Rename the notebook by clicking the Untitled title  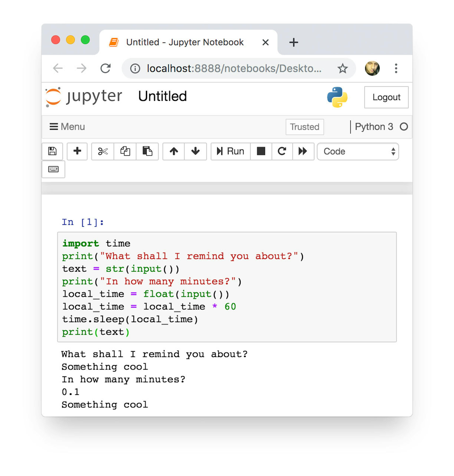pyautogui.click(x=162, y=96)
